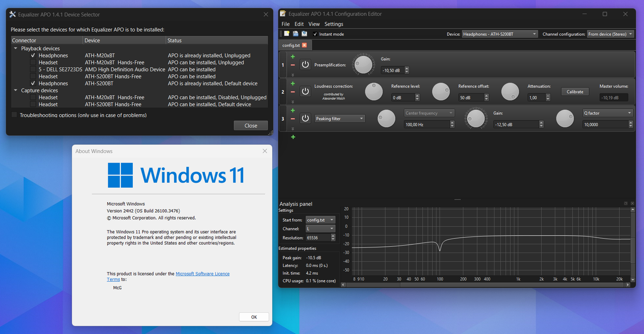Viewport: 644px width, 334px height.
Task: Click the Device column header
Action: pyautogui.click(x=124, y=40)
